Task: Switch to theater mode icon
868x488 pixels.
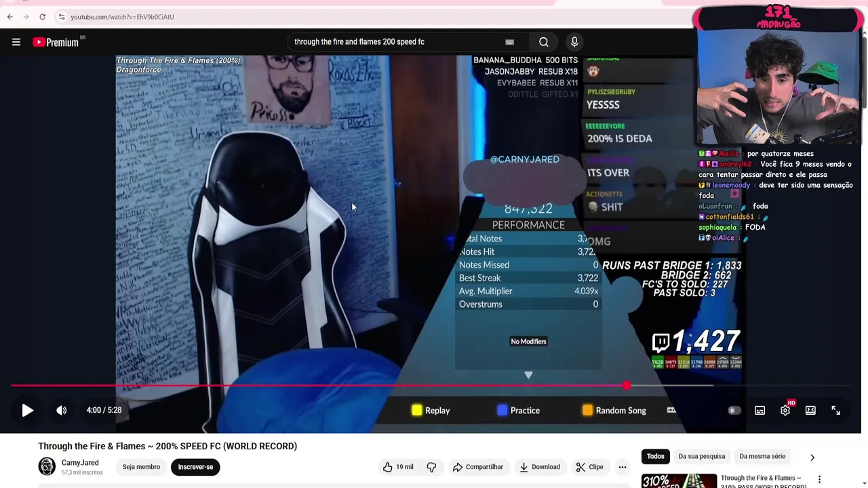Action: (x=810, y=410)
